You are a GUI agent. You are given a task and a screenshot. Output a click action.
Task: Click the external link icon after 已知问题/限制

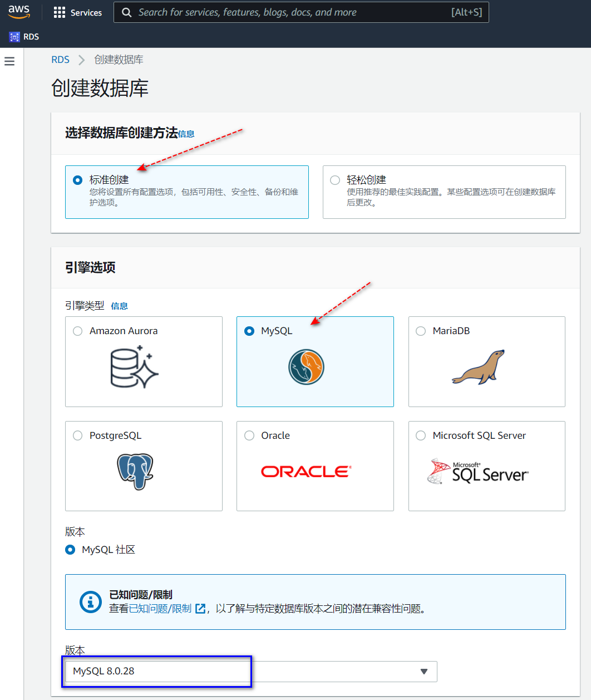[x=200, y=609]
